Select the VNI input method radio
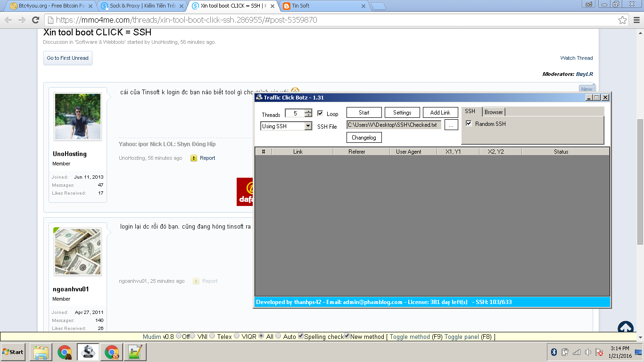 point(192,337)
